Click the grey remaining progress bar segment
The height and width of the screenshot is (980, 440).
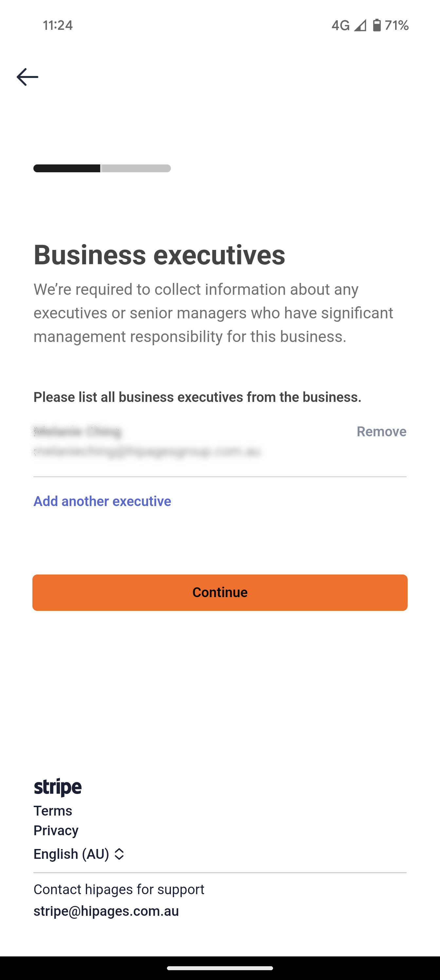tap(136, 168)
